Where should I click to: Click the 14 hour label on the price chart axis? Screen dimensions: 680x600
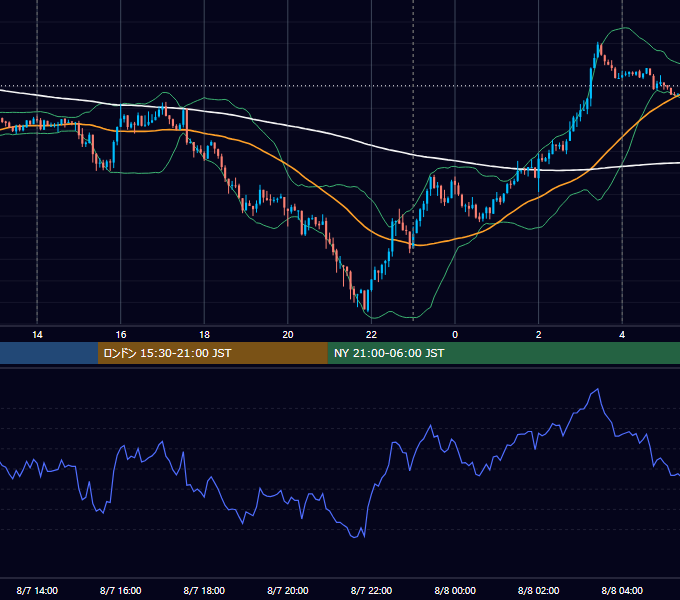37,335
